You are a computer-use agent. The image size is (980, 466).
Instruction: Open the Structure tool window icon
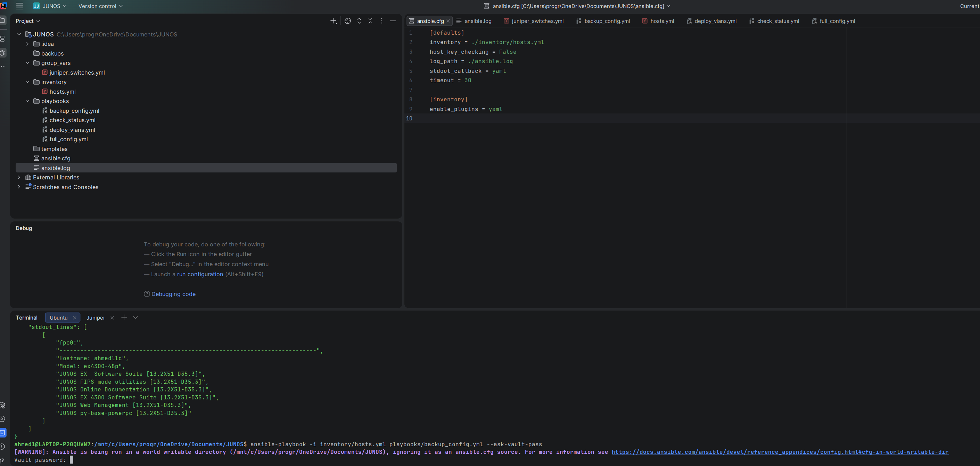(3, 39)
